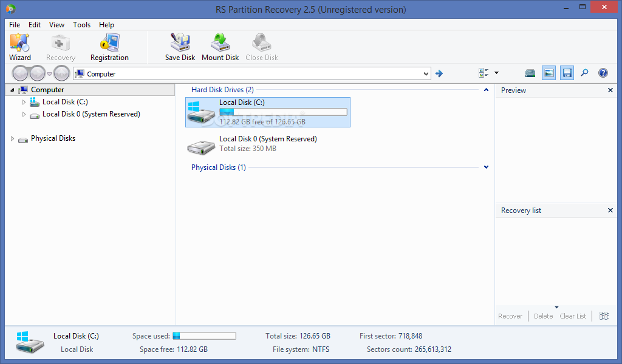Click Mount Disk toolbar icon
The image size is (622, 364).
(x=220, y=47)
